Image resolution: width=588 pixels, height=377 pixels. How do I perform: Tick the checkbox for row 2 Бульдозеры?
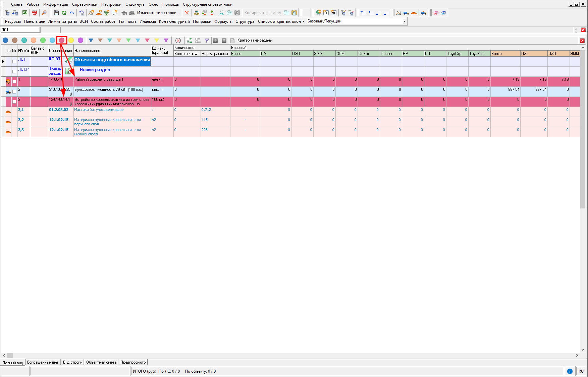tap(14, 91)
